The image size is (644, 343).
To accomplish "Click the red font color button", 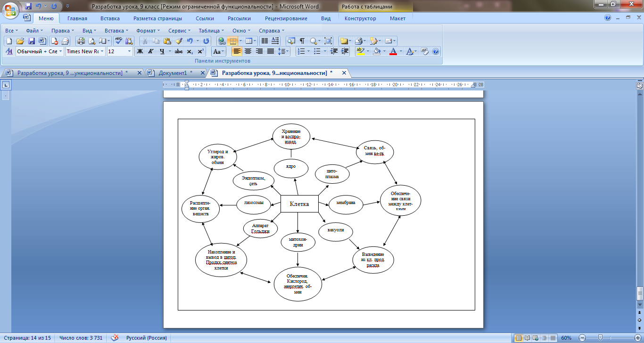I will (x=393, y=51).
